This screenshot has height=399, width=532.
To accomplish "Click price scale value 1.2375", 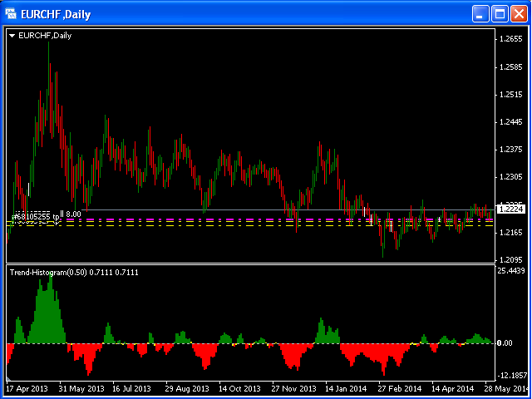I will 511,150.
